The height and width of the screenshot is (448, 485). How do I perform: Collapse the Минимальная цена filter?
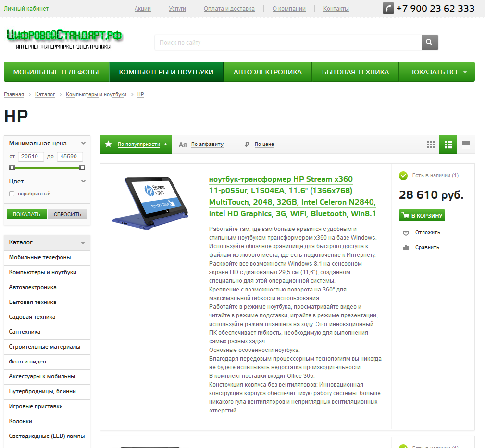tap(83, 143)
